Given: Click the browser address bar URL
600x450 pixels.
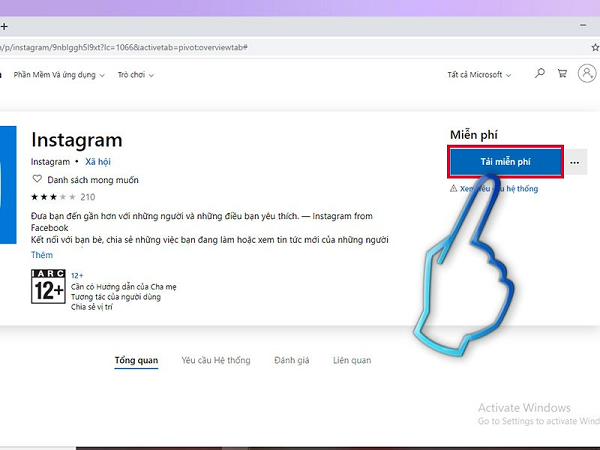Looking at the screenshot, I should coord(124,47).
